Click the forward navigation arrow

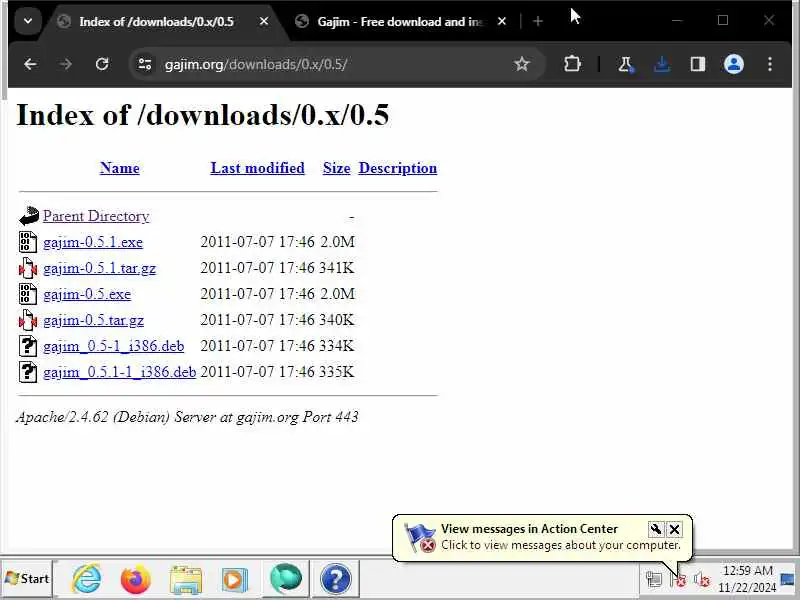click(66, 64)
